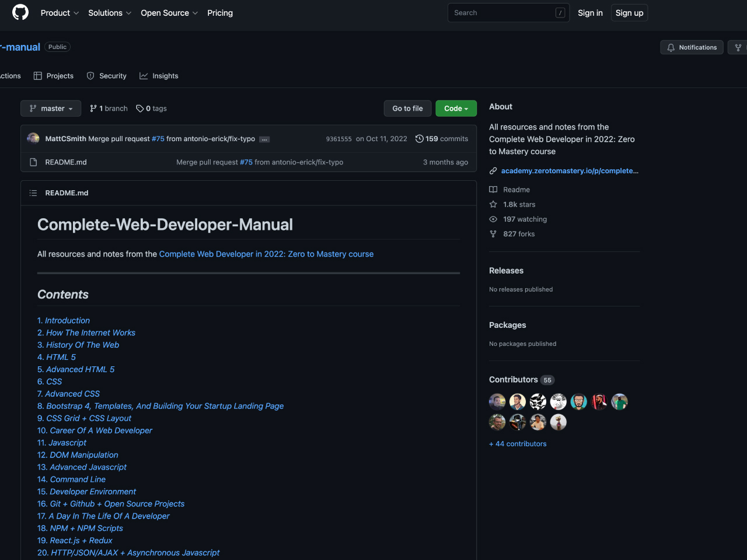Open academy.zerotomastery.io link in About
Viewport: 747px width, 560px height.
click(x=570, y=171)
